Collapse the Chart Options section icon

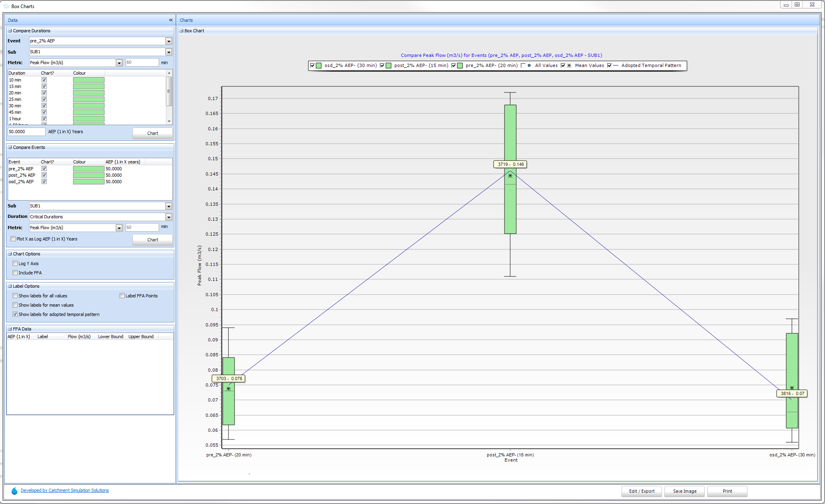click(x=10, y=254)
